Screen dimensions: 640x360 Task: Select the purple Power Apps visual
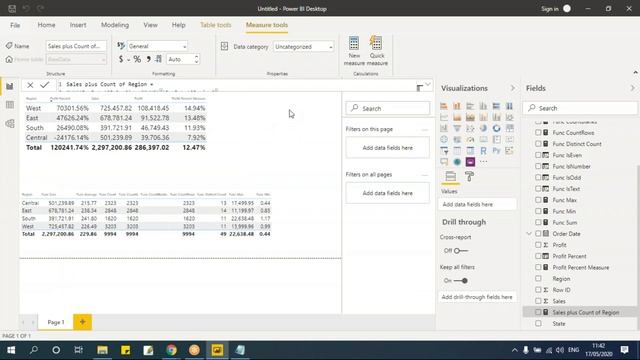click(x=470, y=162)
